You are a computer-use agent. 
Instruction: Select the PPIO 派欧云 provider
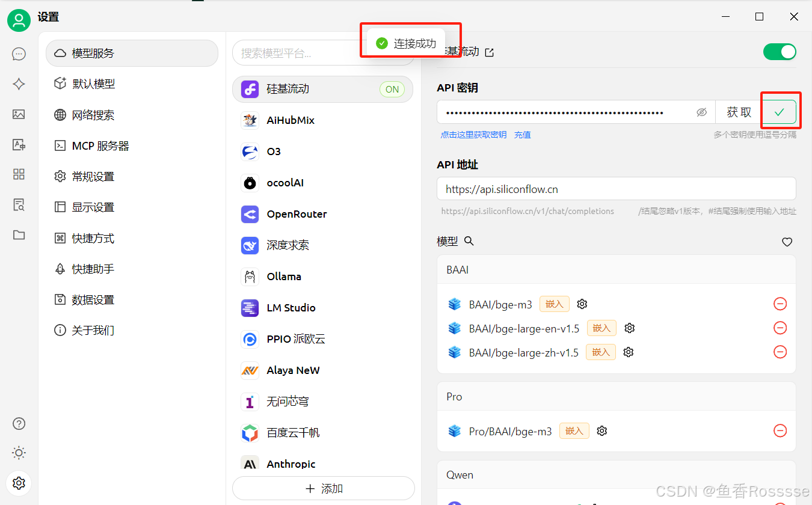(x=323, y=339)
